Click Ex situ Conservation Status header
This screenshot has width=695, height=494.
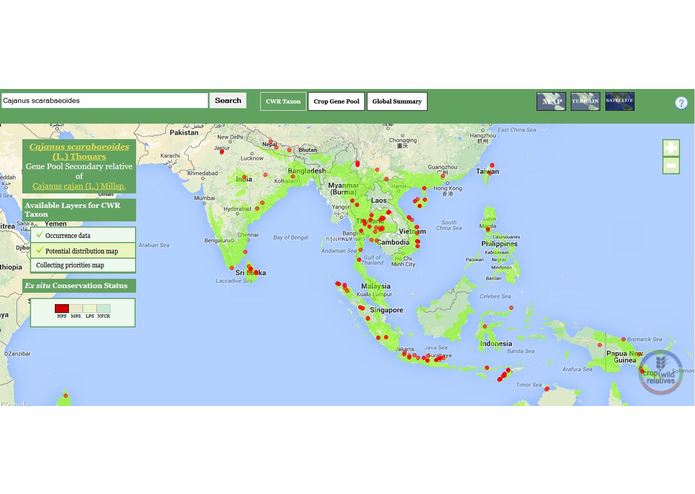pos(79,286)
